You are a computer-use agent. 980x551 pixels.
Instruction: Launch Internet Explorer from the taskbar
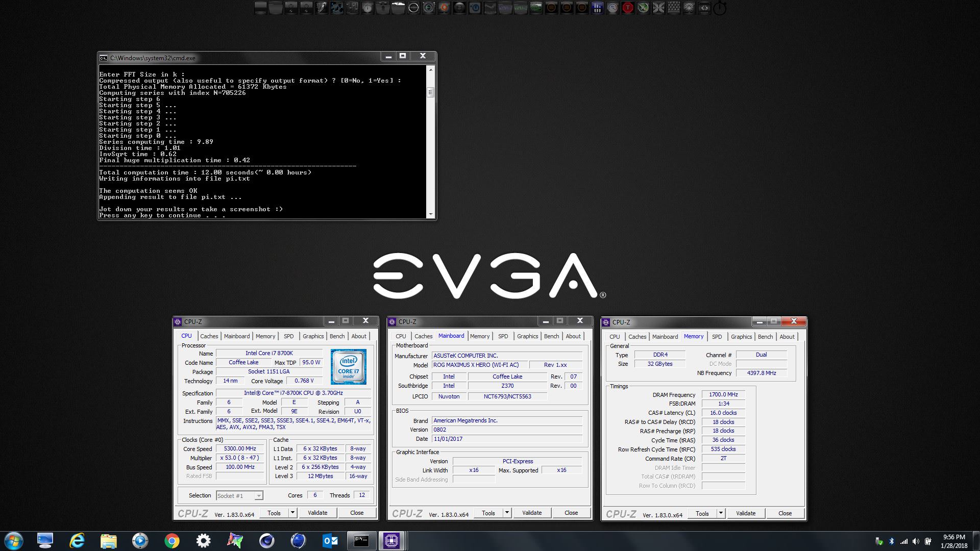pos(77,541)
